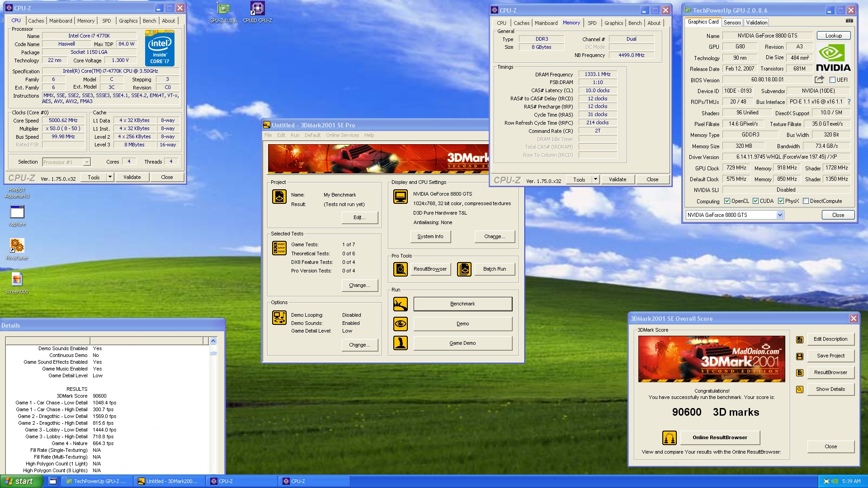Click the Change... button under Selected Tests
The image size is (868, 488).
(359, 285)
